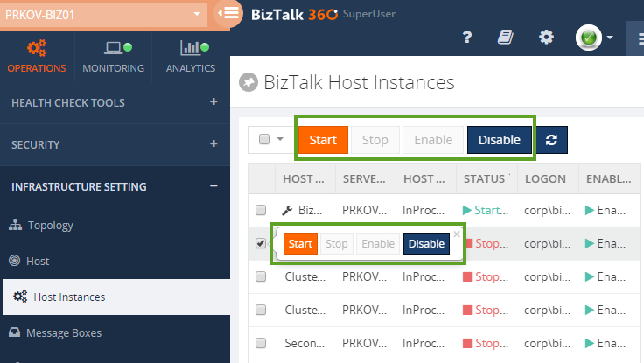This screenshot has height=363, width=644.
Task: Check the second Cluste... row checkbox
Action: (261, 310)
